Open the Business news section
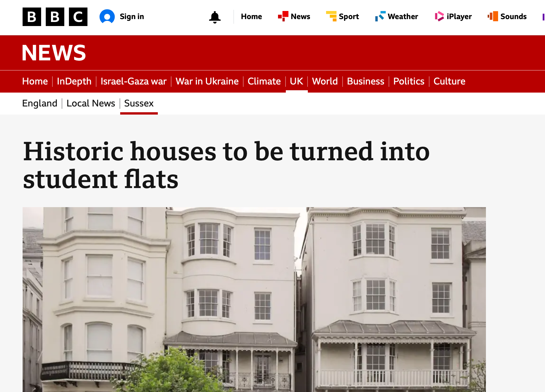The height and width of the screenshot is (392, 545). (x=365, y=81)
